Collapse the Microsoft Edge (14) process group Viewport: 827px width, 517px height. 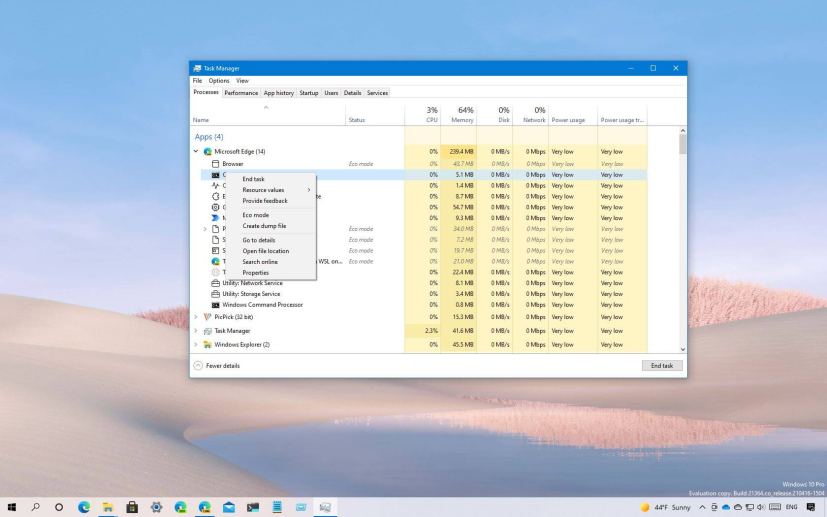point(196,151)
